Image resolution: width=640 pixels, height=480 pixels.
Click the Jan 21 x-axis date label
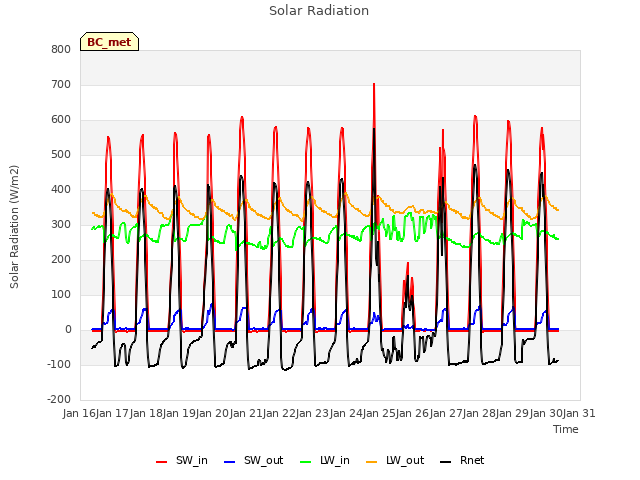click(246, 413)
